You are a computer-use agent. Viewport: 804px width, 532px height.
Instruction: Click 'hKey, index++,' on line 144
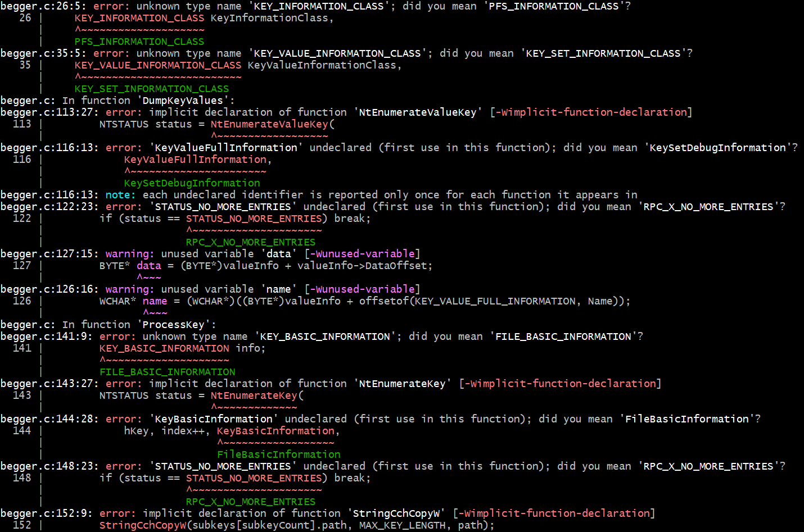tap(168, 431)
